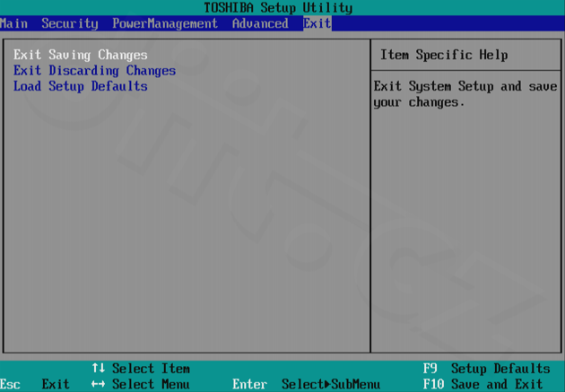Click the F9 Setup Defaults hint

point(486,369)
